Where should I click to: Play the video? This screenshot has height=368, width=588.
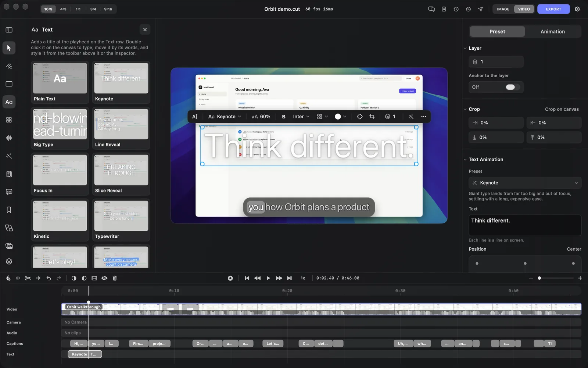pos(268,278)
